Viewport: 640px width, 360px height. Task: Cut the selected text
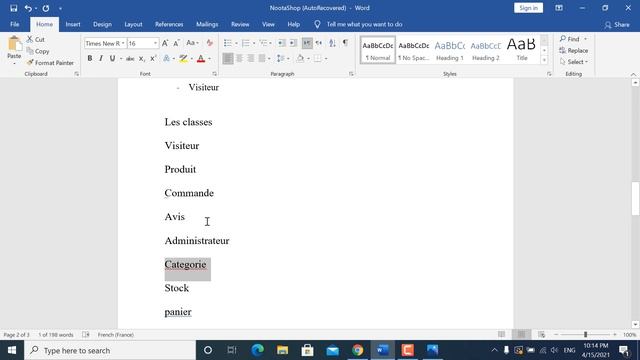pos(36,39)
